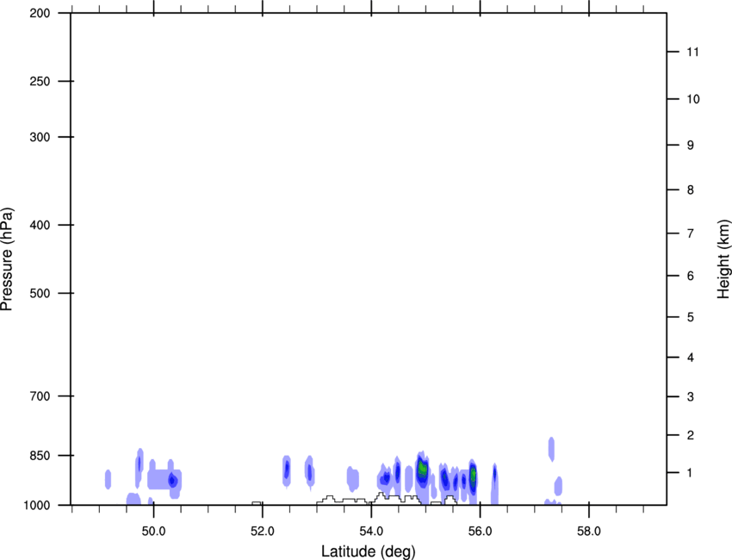
Task: Click the 4 km height label
Action: point(691,358)
